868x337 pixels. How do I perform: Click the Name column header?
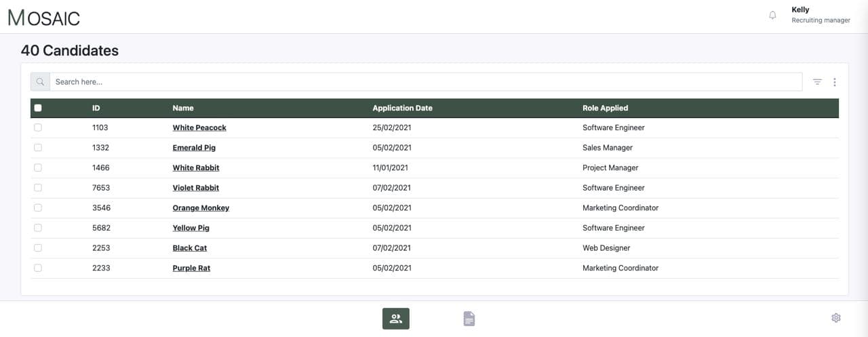pos(183,108)
